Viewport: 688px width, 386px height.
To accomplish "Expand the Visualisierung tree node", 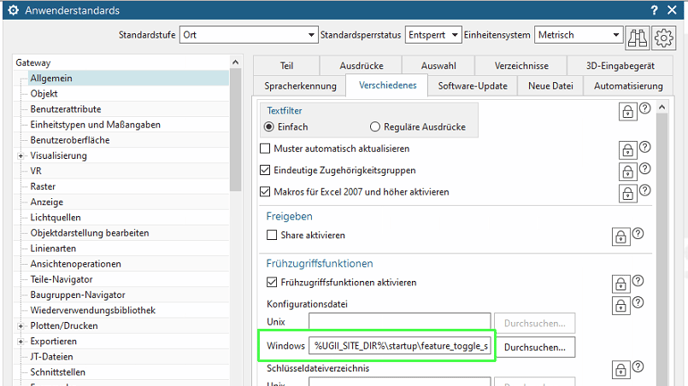I will [x=20, y=156].
